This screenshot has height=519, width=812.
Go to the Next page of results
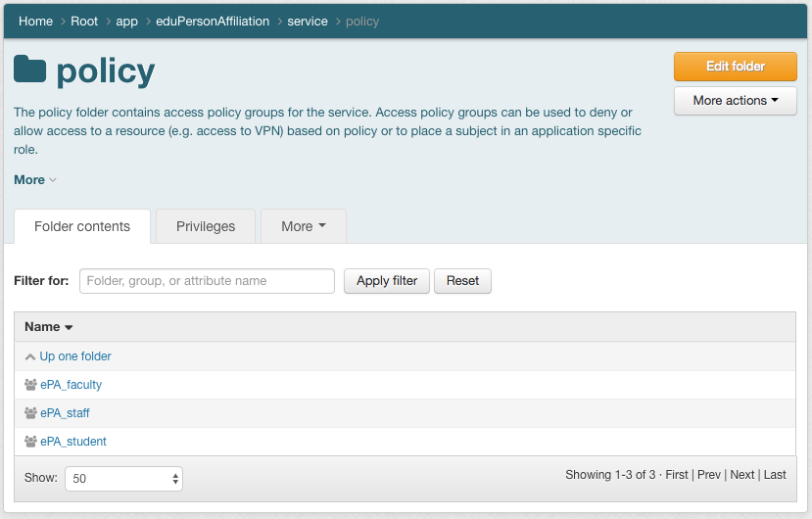[742, 475]
